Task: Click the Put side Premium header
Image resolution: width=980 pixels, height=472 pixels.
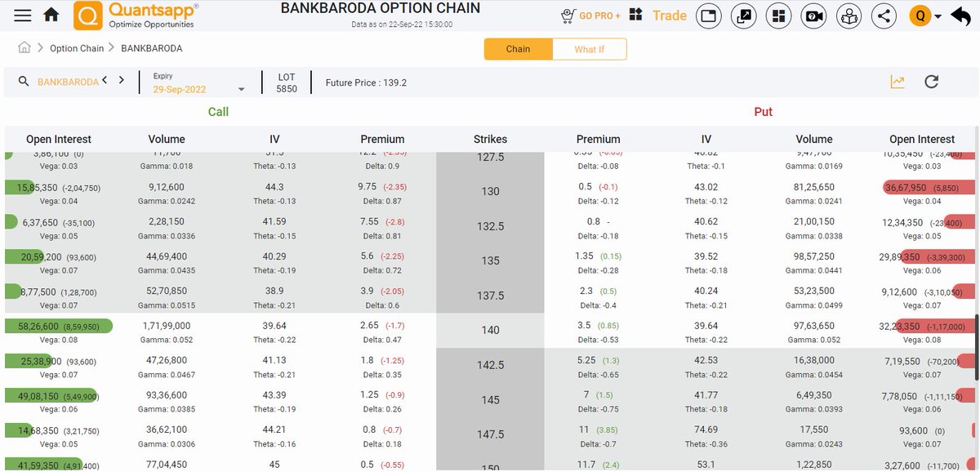Action: pos(598,139)
